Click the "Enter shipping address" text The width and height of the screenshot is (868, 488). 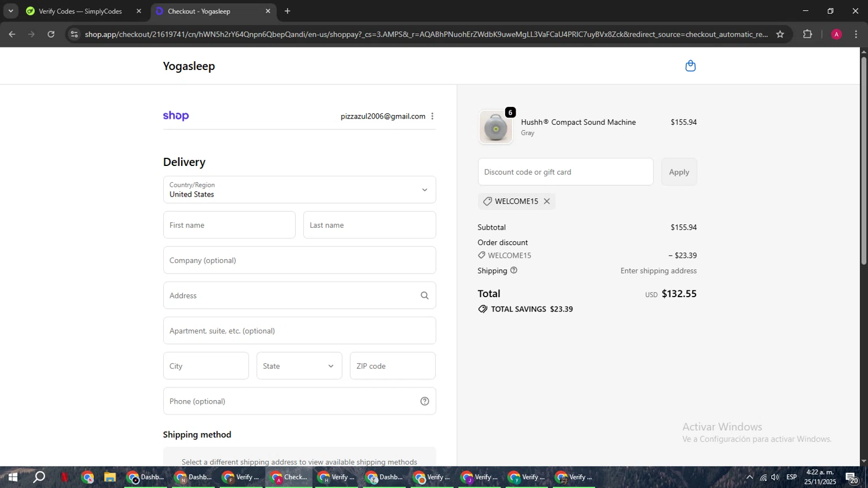[x=659, y=271]
